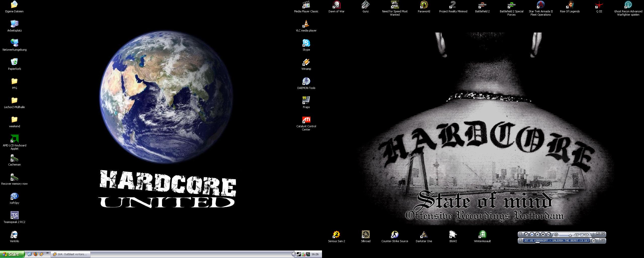Click the Media Player Classic icon
The image size is (644, 258).
click(x=306, y=7)
